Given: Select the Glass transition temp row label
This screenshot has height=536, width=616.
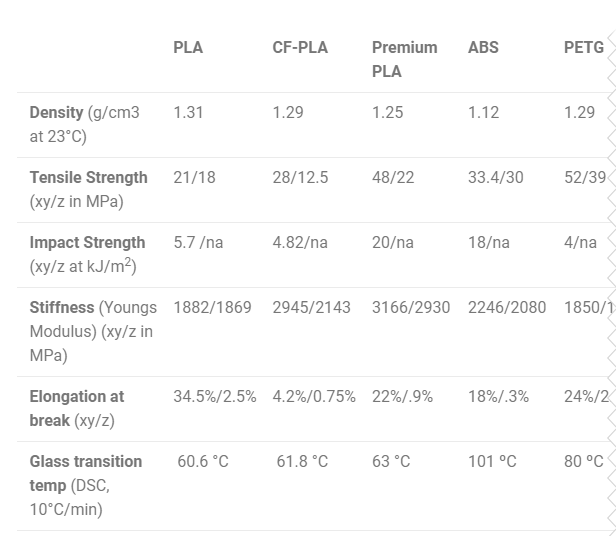Looking at the screenshot, I should pos(86,485).
